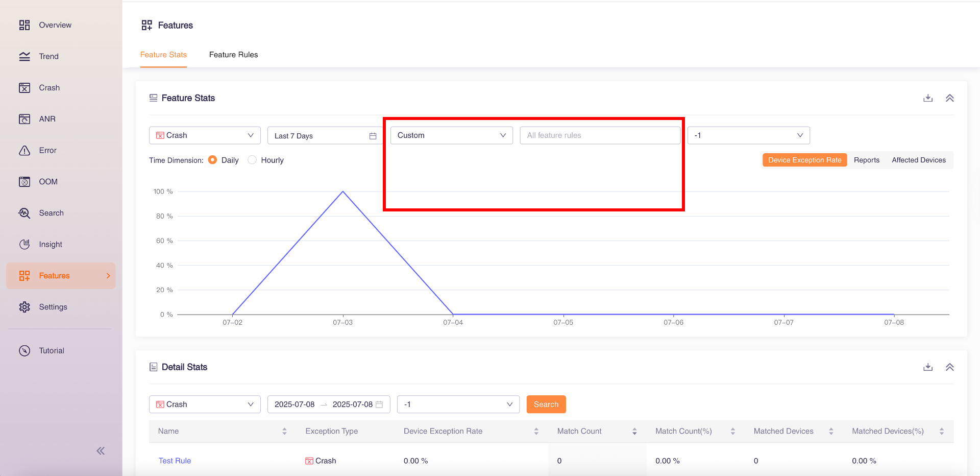Switch chart to Affected Devices view
Screen dimensions: 980x476
coord(919,160)
